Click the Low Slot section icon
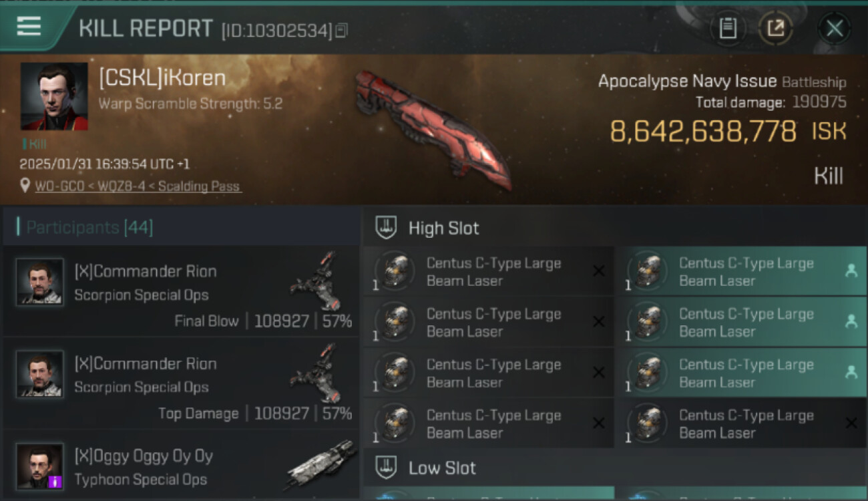The image size is (868, 501). 386,468
